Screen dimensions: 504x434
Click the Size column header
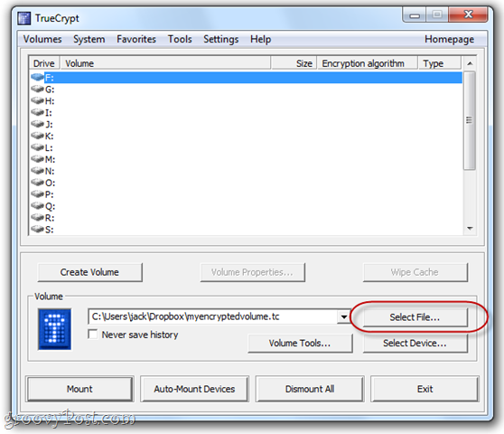coord(294,63)
